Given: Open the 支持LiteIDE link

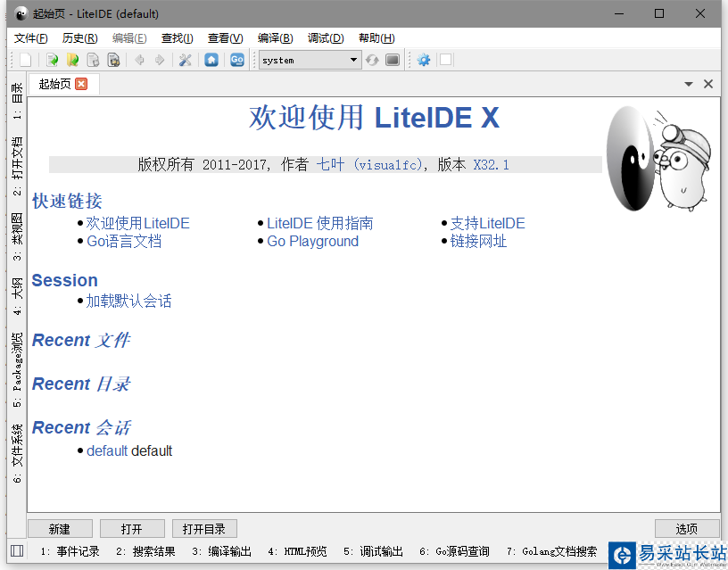Looking at the screenshot, I should tap(487, 223).
